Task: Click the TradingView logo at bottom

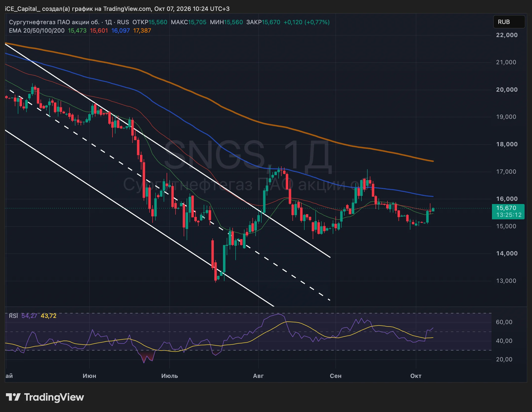Action: [x=45, y=397]
